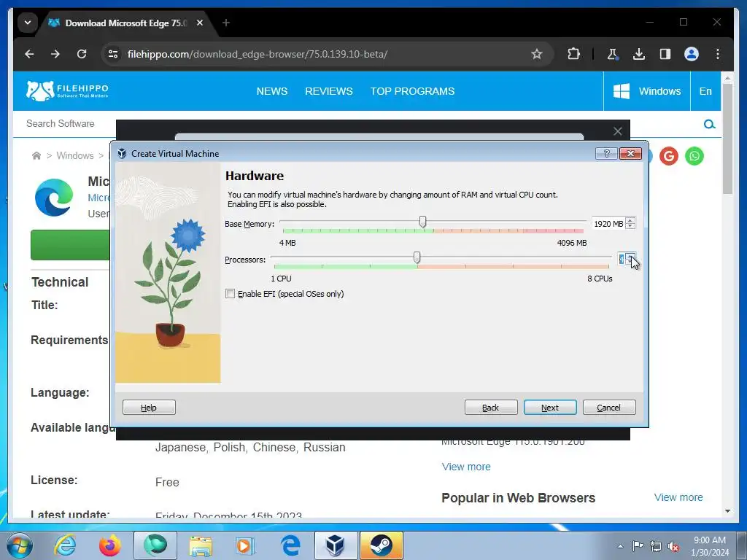Click Back in Create Virtual Machine
The height and width of the screenshot is (560, 747).
(491, 408)
